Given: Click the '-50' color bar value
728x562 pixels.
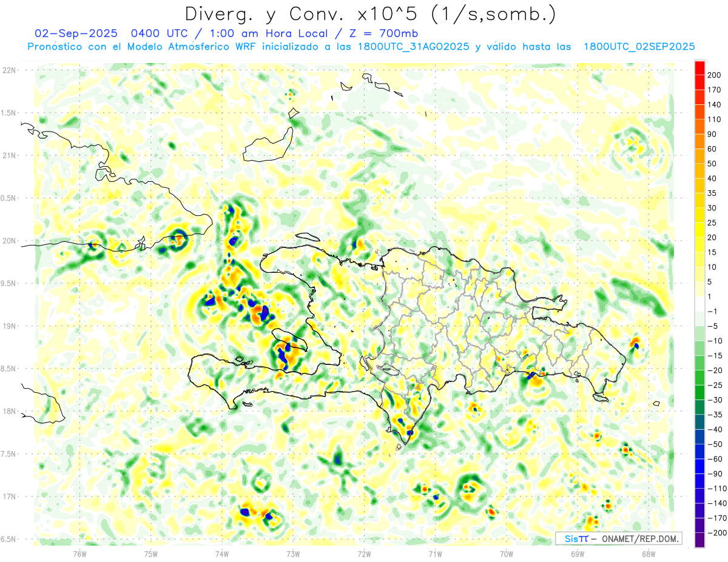Looking at the screenshot, I should pos(715,444).
